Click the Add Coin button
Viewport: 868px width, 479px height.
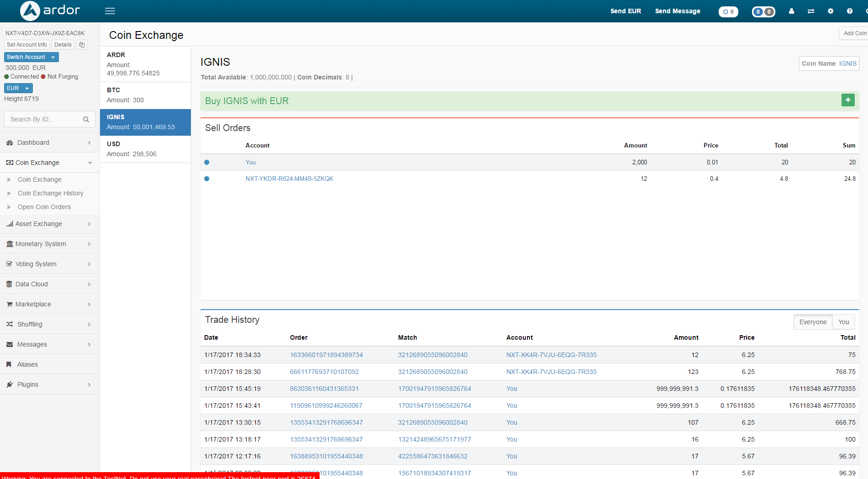(854, 33)
